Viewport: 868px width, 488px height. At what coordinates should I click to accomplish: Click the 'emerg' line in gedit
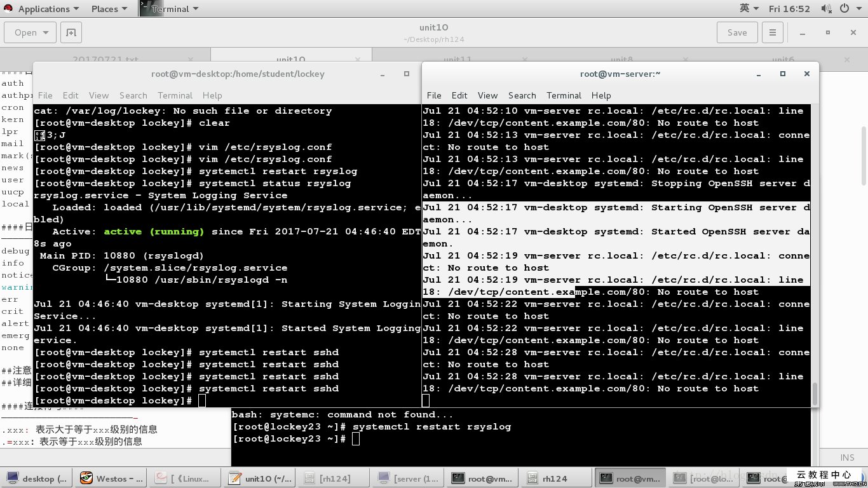coord(15,335)
